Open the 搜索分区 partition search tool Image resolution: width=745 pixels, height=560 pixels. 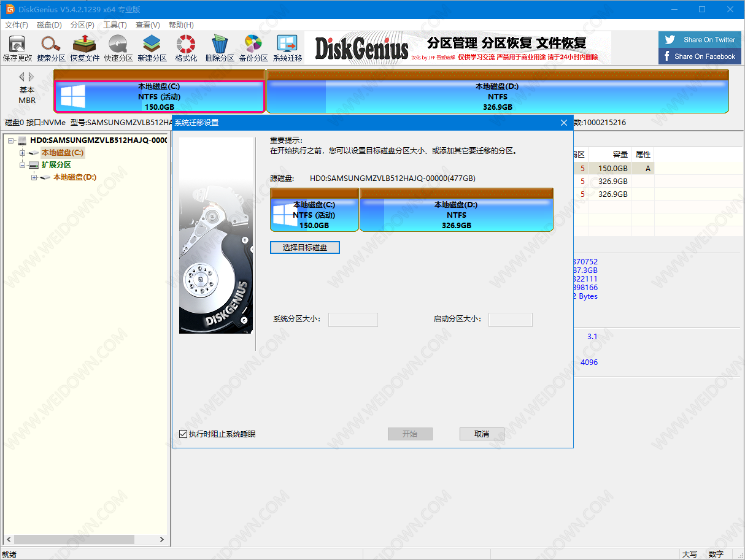[x=51, y=48]
